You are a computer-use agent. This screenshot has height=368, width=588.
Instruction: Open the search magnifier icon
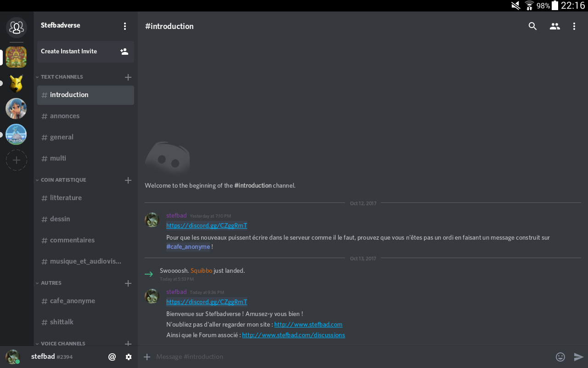tap(532, 26)
